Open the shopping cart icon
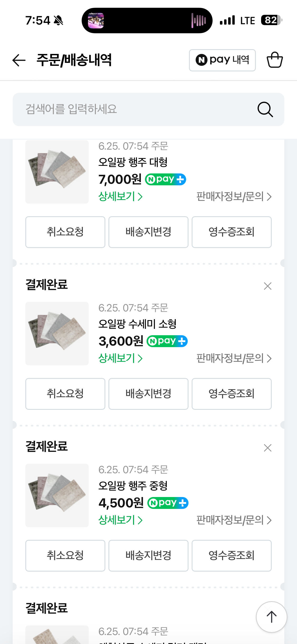 coord(275,60)
